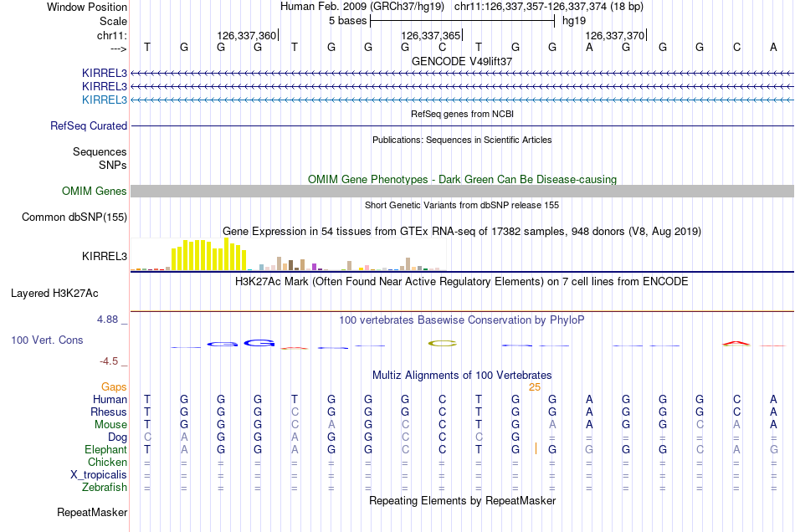Click the 4.88 upper PhyloP scale value
The width and height of the screenshot is (795, 532).
pos(107,320)
